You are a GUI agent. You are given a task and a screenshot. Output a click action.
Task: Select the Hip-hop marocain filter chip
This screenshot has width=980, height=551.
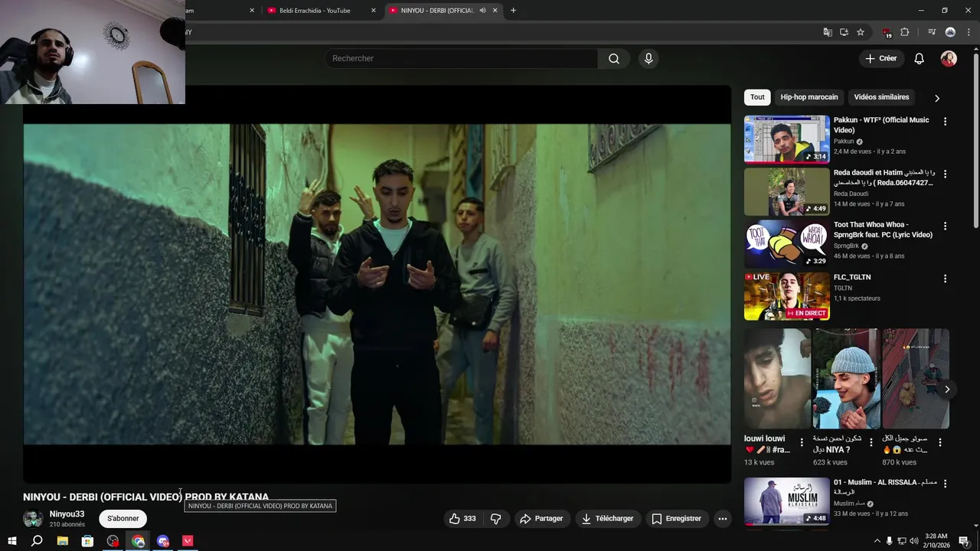[x=809, y=97]
